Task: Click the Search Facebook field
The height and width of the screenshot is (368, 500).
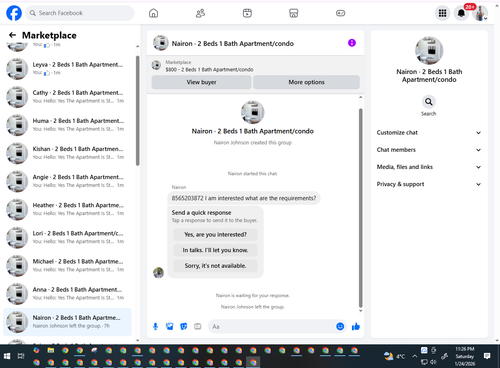Action: click(80, 13)
